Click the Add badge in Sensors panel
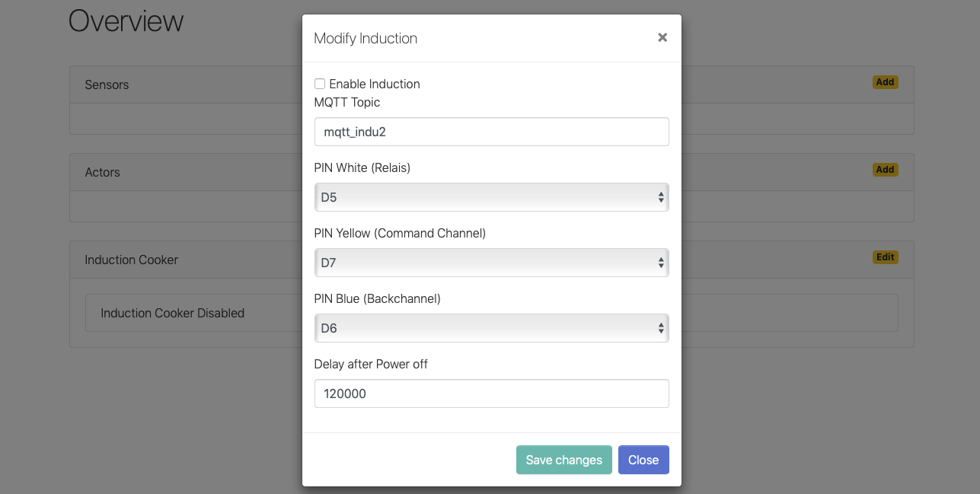The image size is (980, 494). 885,82
